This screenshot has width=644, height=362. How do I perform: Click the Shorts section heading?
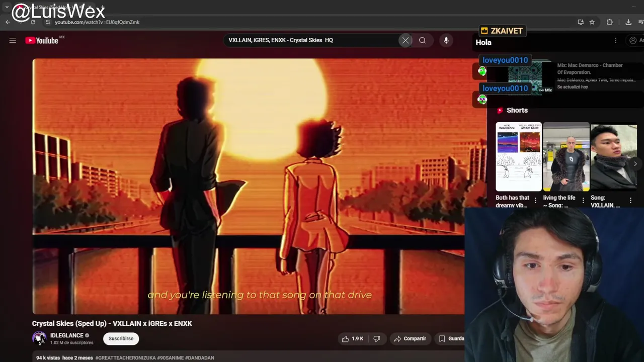(x=517, y=110)
